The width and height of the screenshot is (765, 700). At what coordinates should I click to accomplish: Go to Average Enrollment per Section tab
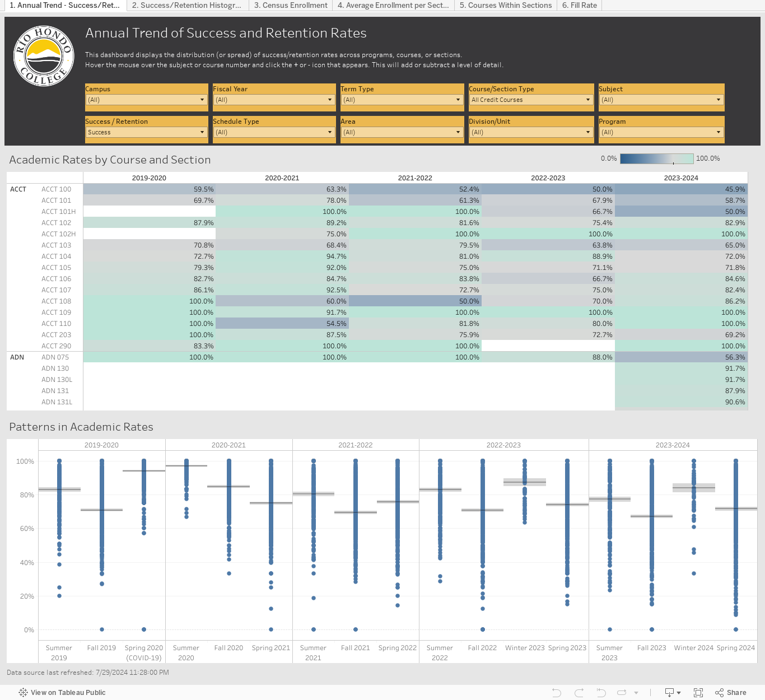coord(393,5)
